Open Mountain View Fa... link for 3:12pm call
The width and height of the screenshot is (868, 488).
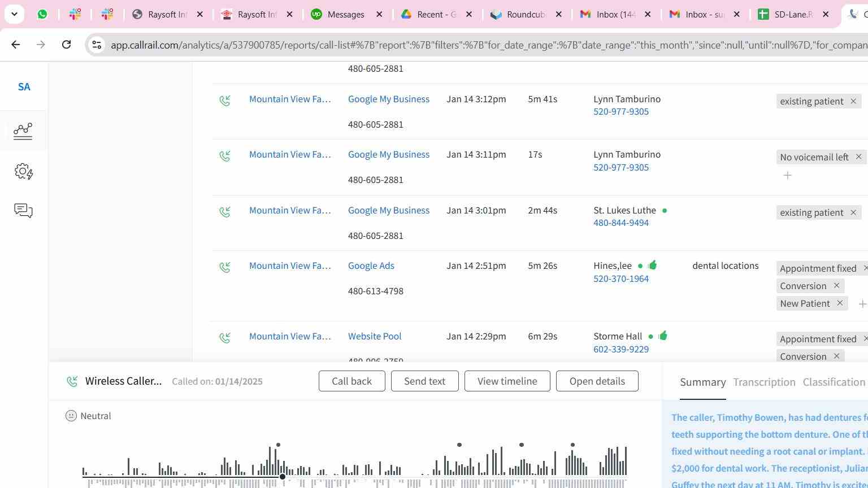pos(290,99)
